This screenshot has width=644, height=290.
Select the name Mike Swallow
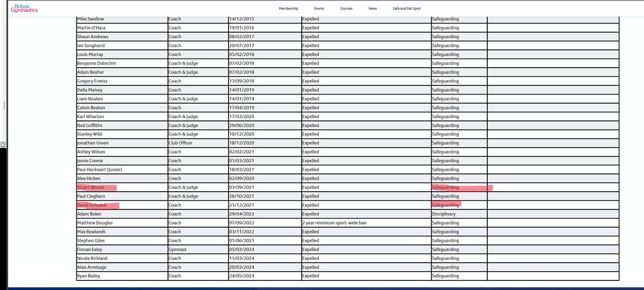pos(92,19)
